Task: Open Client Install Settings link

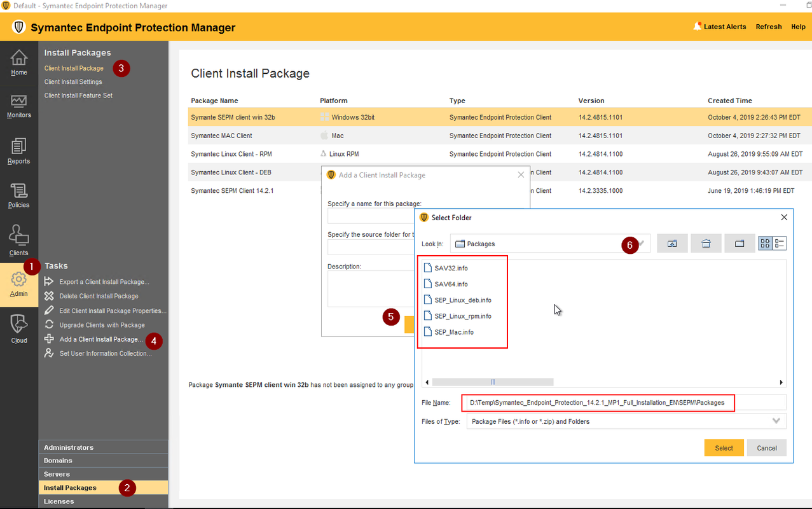Action: [73, 81]
